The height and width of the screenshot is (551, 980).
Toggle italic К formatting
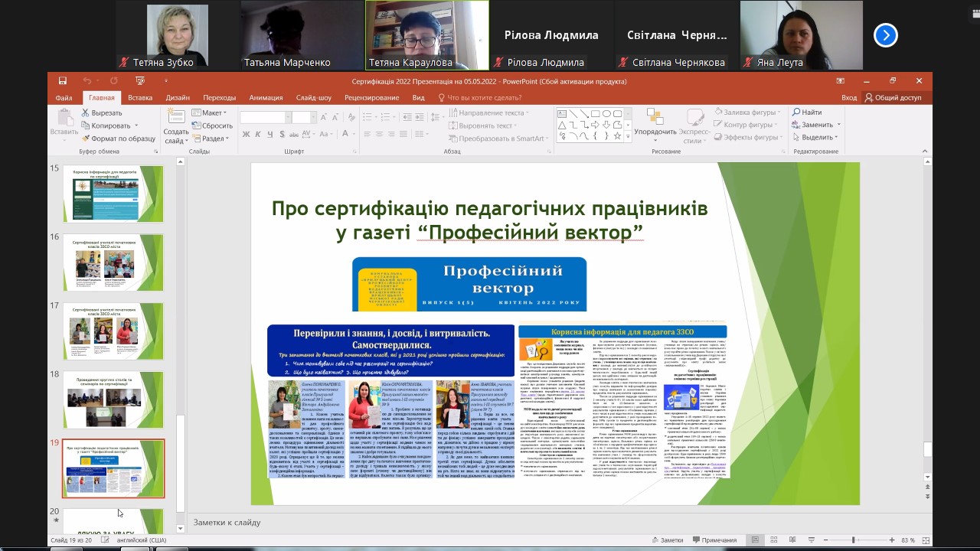point(258,134)
